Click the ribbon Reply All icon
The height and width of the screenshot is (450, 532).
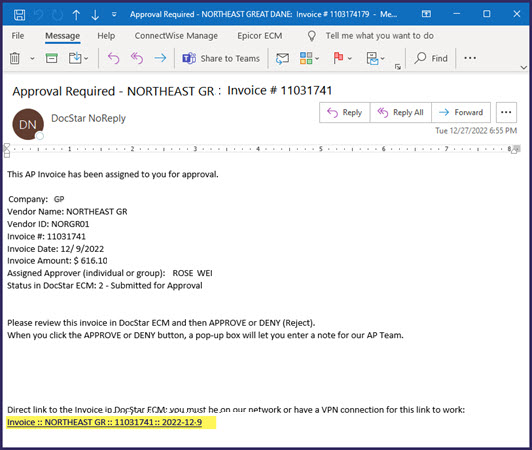tap(137, 58)
